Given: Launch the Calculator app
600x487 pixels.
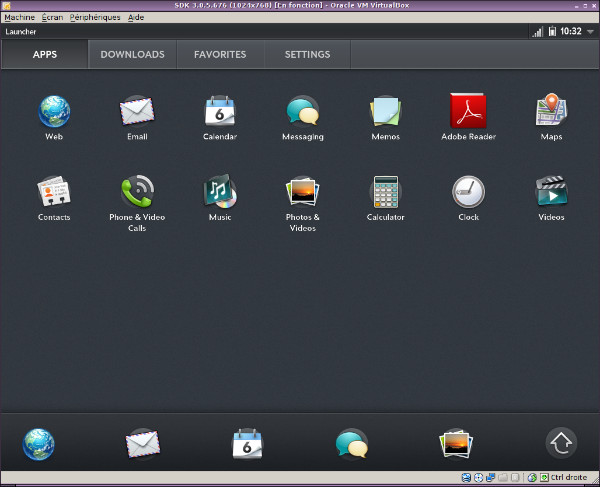Looking at the screenshot, I should coord(385,198).
